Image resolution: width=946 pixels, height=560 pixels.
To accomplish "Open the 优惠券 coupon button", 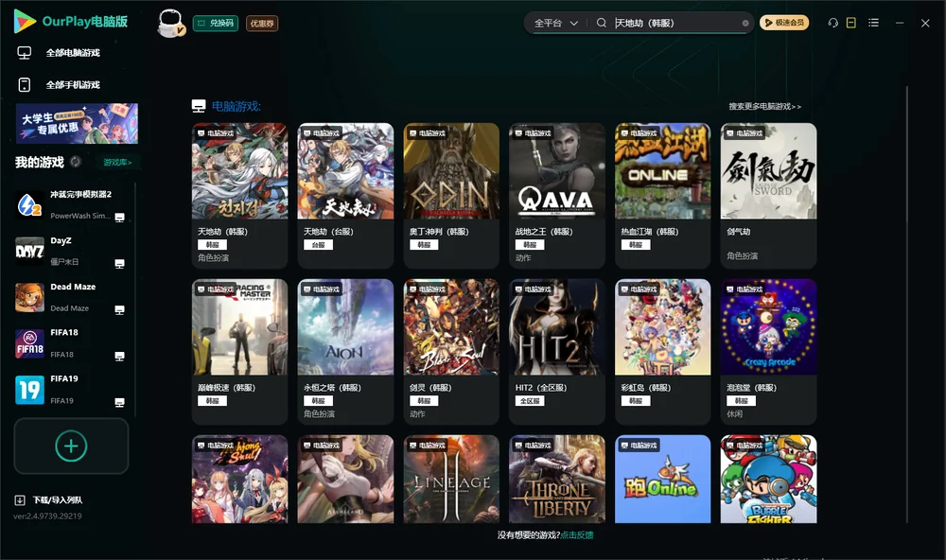I will pyautogui.click(x=262, y=24).
